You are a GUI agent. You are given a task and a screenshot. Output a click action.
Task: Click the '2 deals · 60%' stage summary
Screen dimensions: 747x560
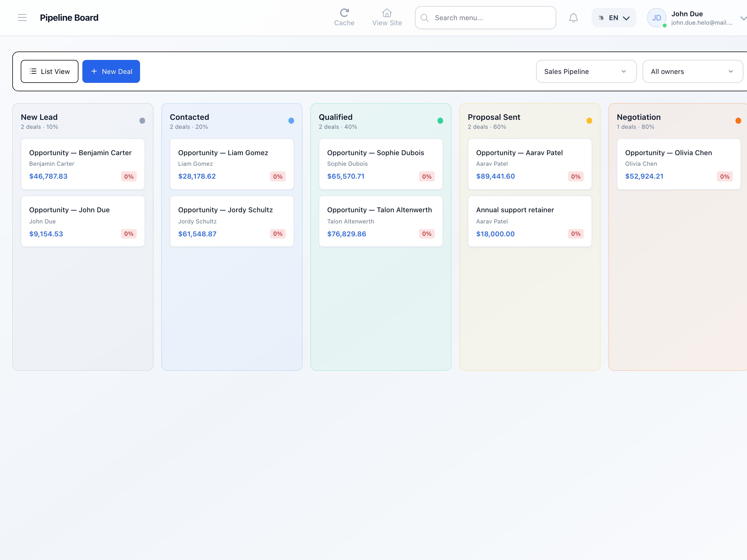[x=487, y=127]
